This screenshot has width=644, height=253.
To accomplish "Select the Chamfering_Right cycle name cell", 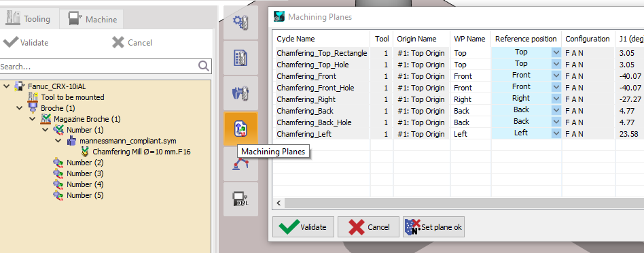I will (x=321, y=99).
